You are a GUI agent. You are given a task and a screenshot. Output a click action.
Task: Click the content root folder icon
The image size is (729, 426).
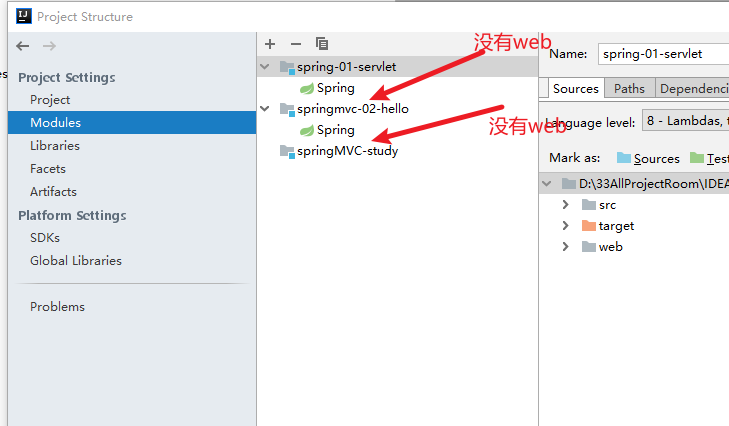coord(569,184)
